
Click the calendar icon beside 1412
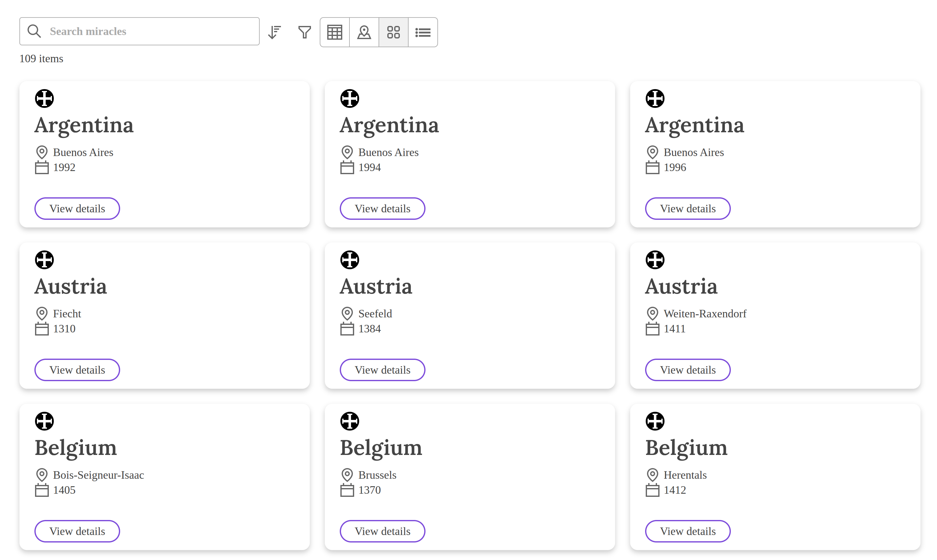click(652, 490)
